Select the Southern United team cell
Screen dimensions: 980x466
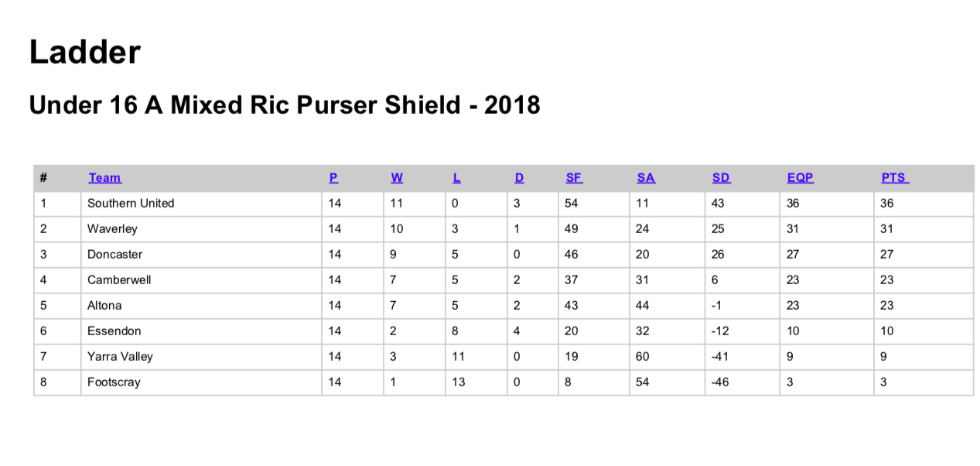[x=201, y=204]
